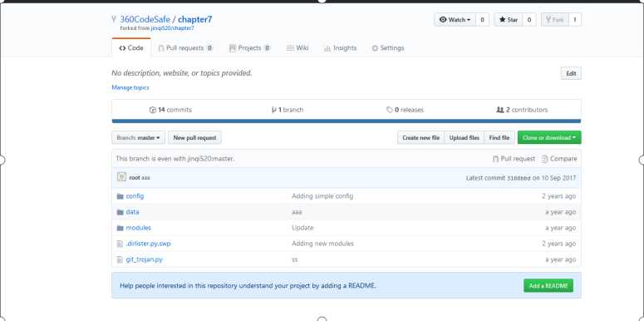Click the Compare link
Image resolution: width=644 pixels, height=321 pixels.
[x=559, y=159]
